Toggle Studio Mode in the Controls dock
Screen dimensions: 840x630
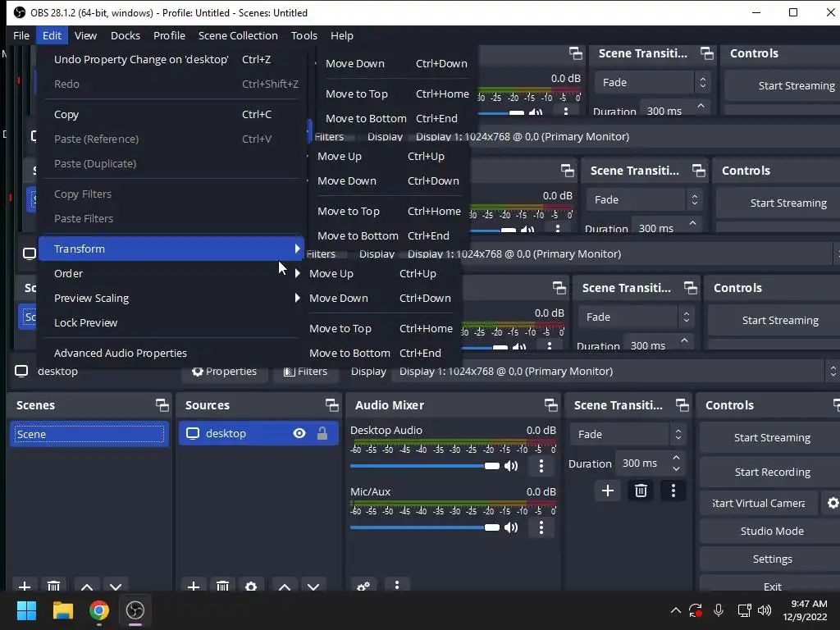coord(772,531)
